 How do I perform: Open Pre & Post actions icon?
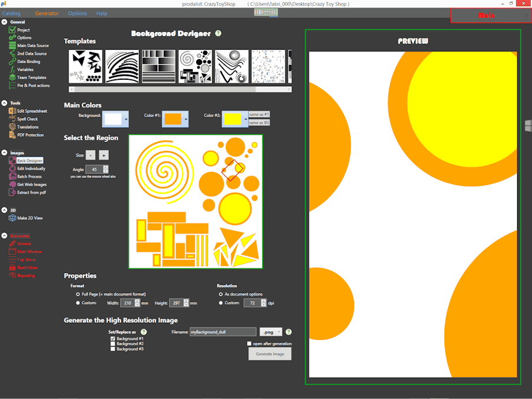(x=12, y=86)
